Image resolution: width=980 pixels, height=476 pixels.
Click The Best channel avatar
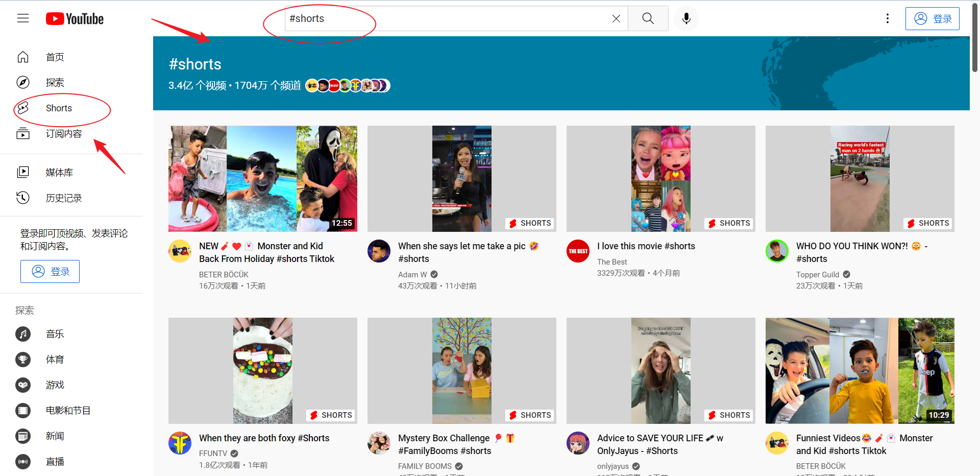578,251
